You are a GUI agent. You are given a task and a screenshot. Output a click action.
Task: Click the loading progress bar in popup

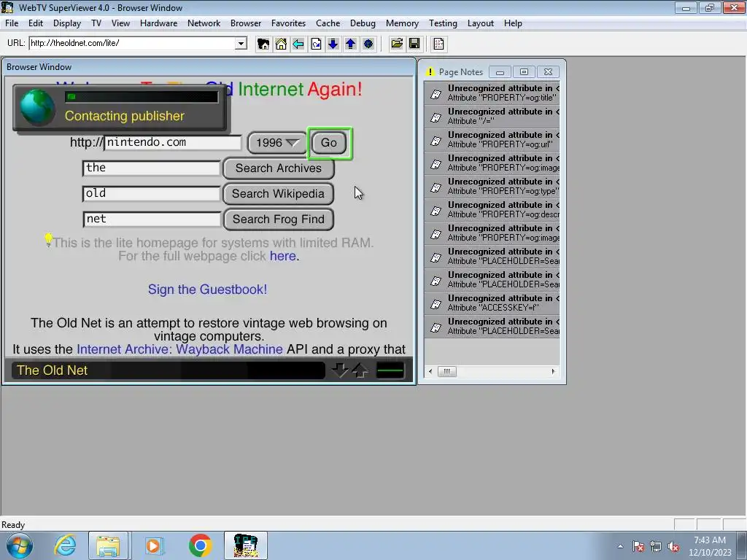pyautogui.click(x=142, y=97)
